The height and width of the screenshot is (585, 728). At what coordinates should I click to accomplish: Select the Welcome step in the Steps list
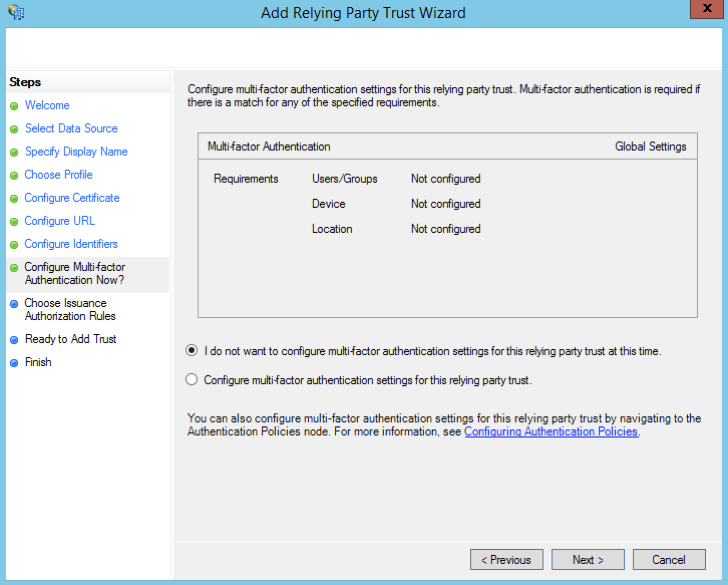[47, 106]
